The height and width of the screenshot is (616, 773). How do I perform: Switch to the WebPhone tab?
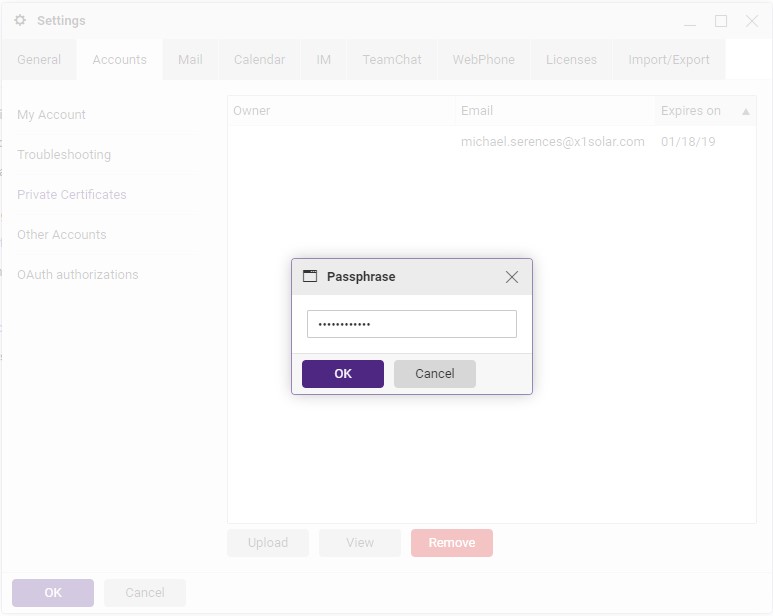point(484,60)
